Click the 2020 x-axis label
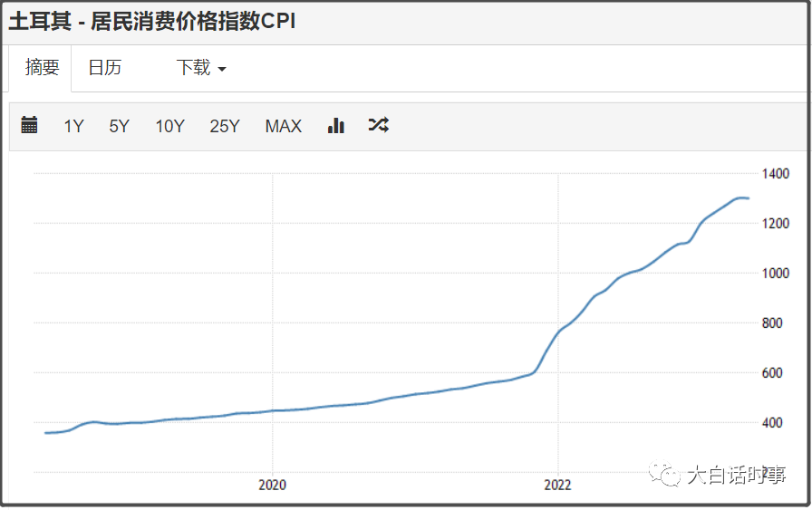This screenshot has width=812, height=510. (273, 485)
